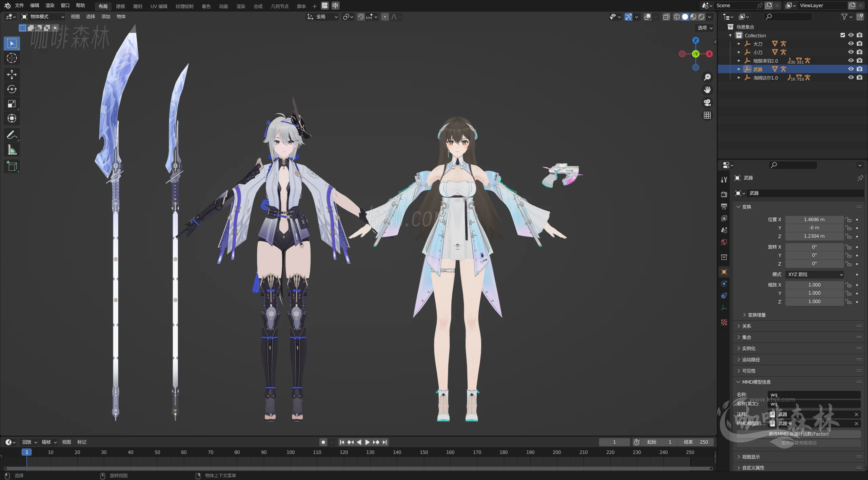Click 更改MMD IK循环因数(Factor) button
Image resolution: width=868 pixels, height=480 pixels.
point(798,434)
